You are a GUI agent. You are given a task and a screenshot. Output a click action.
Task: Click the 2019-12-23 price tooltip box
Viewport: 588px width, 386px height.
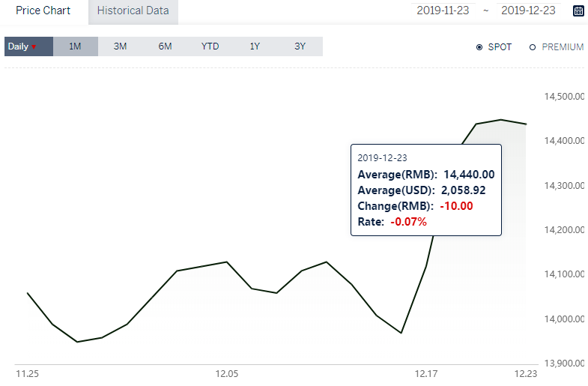[426, 190]
